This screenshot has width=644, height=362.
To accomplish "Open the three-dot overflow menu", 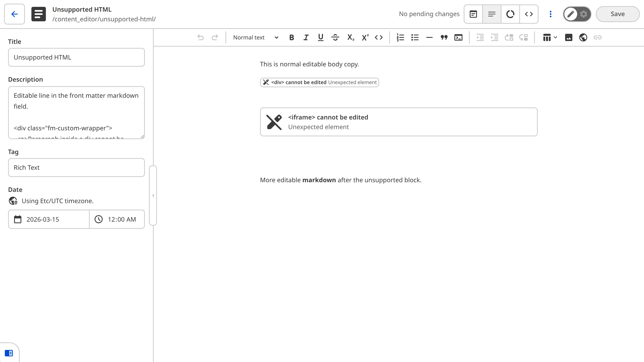I will [x=550, y=14].
